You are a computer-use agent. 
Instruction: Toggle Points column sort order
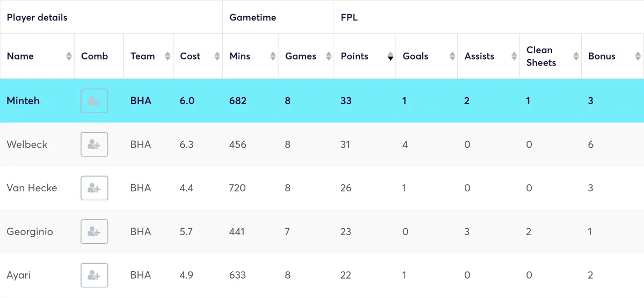390,56
